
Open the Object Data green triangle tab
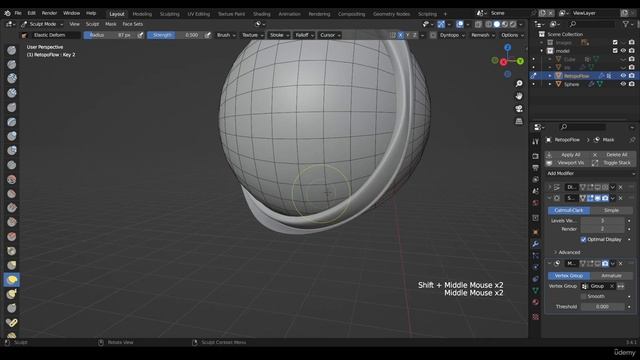pyautogui.click(x=536, y=291)
